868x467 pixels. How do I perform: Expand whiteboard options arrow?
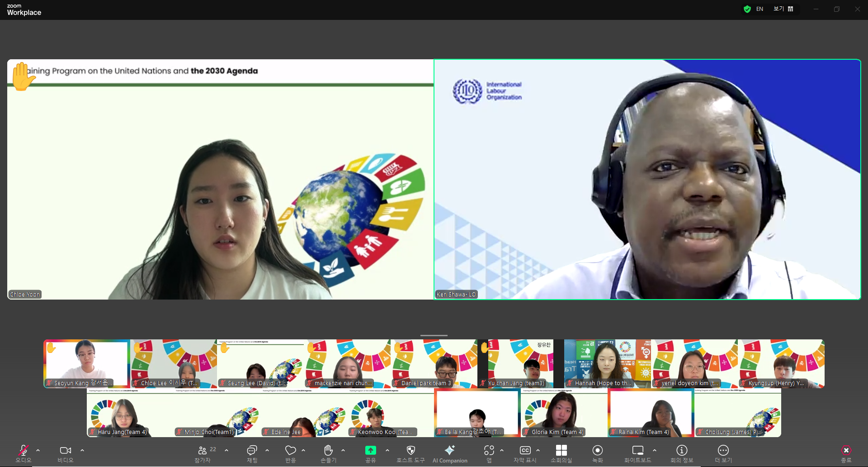[x=655, y=450]
